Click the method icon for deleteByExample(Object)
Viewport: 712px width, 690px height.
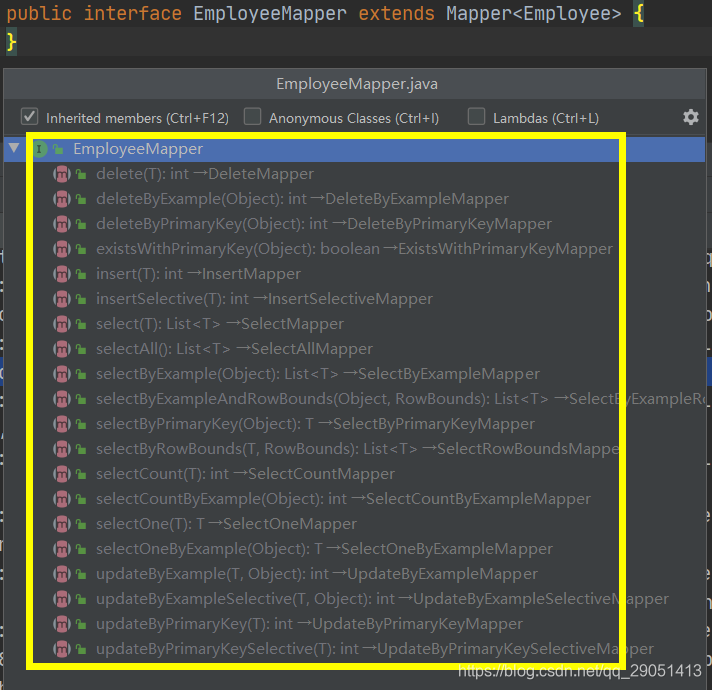point(62,199)
